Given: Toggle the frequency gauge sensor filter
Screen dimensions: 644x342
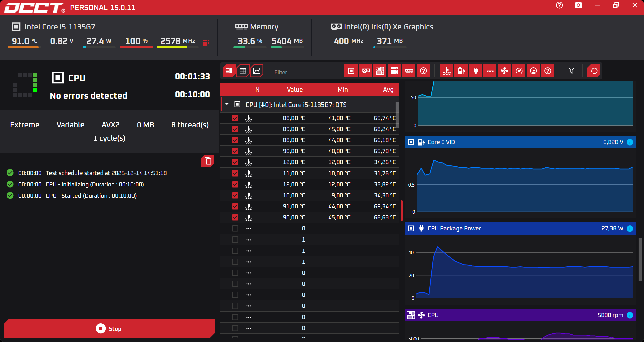Looking at the screenshot, I should coord(519,71).
